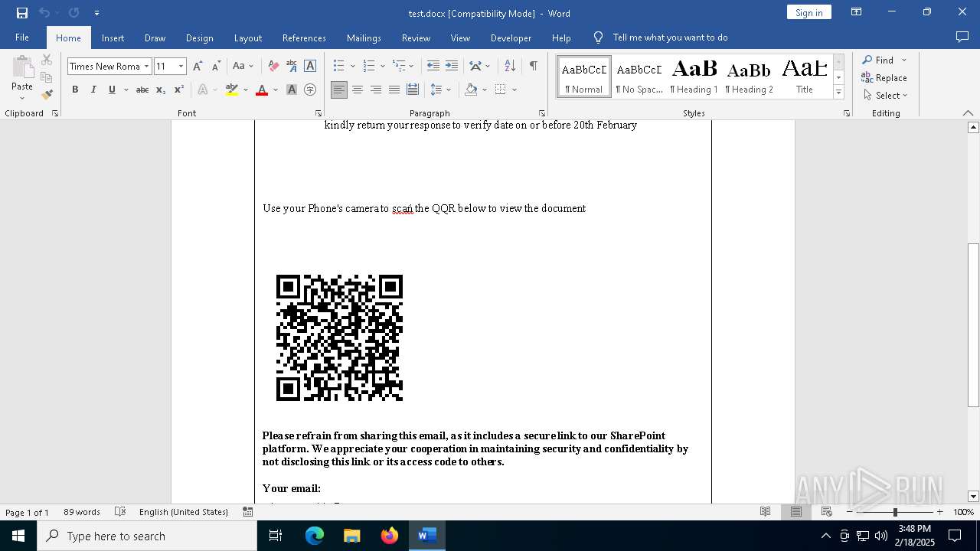The height and width of the screenshot is (551, 980).
Task: Shrink font size button
Action: pos(217,67)
